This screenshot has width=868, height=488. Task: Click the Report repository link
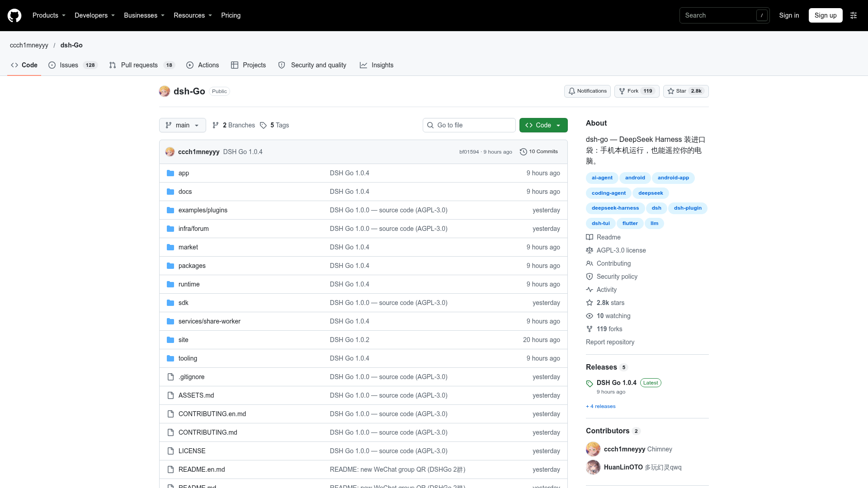[x=610, y=342]
